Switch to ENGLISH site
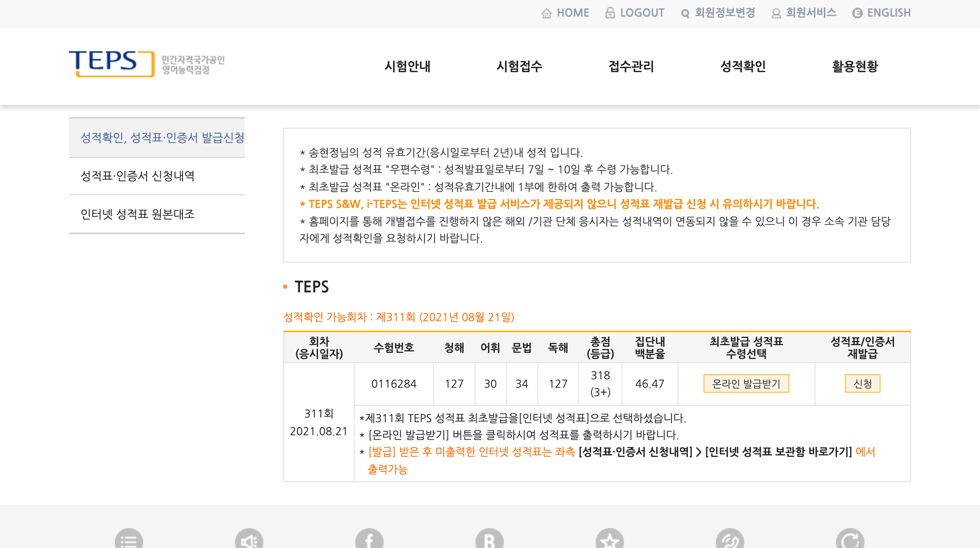Viewport: 980px width, 548px height. tap(889, 13)
